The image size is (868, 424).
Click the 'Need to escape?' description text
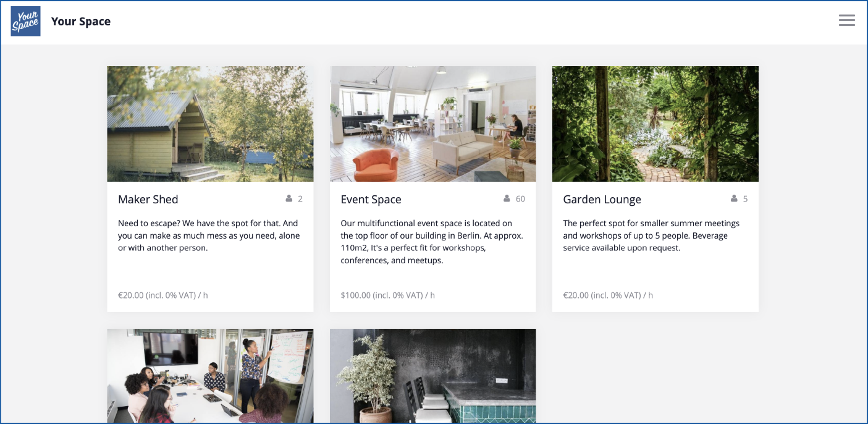click(x=209, y=235)
